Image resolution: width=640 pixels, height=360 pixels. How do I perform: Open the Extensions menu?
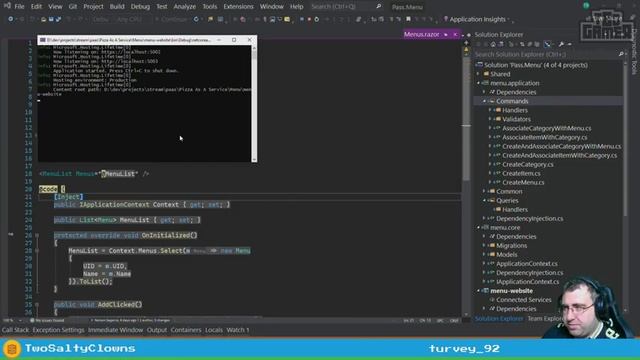tap(238, 7)
